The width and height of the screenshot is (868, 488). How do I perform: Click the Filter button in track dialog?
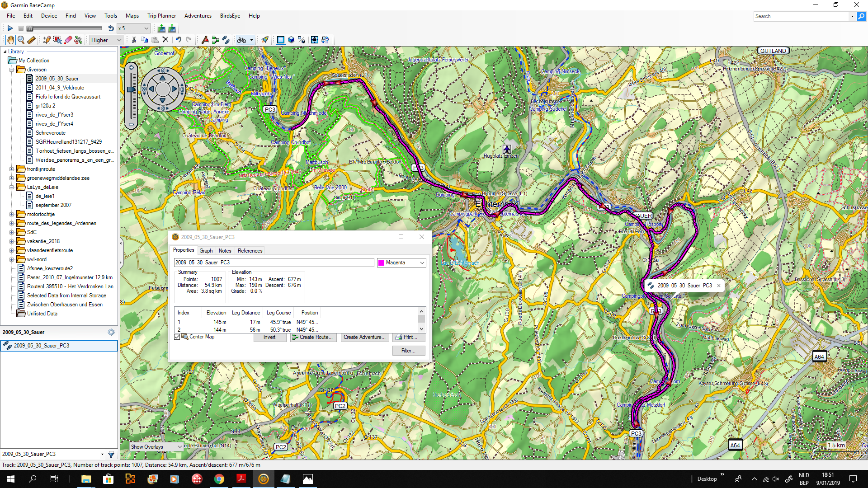[x=409, y=351]
